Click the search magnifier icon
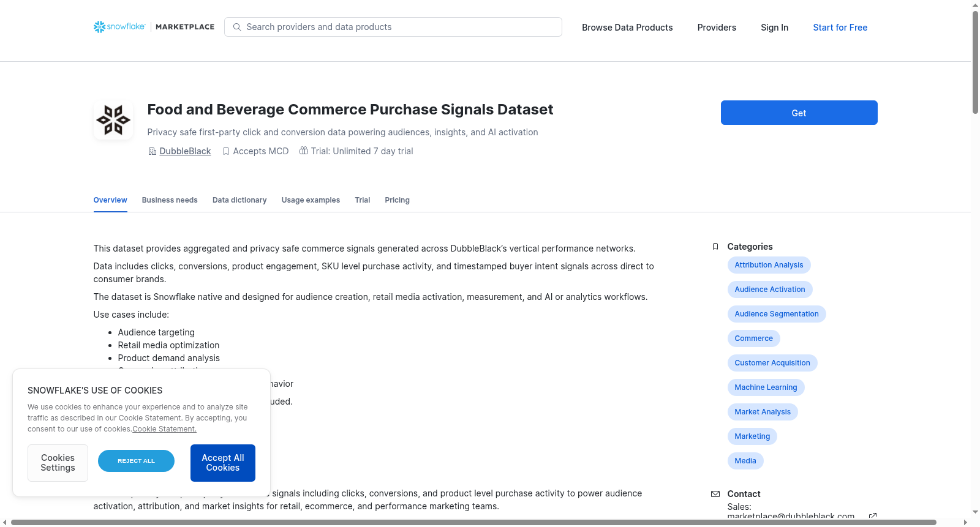This screenshot has width=980, height=527. coord(237,27)
